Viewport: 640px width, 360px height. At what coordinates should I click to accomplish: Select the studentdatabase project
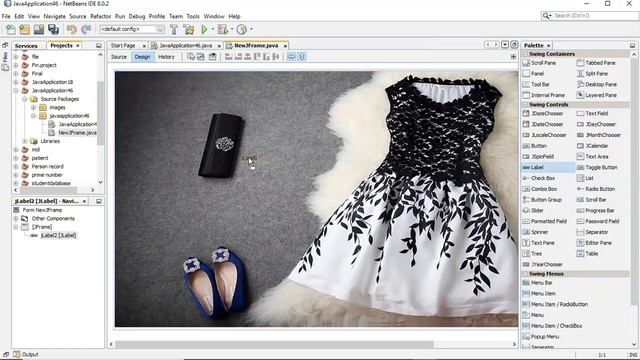(51, 183)
